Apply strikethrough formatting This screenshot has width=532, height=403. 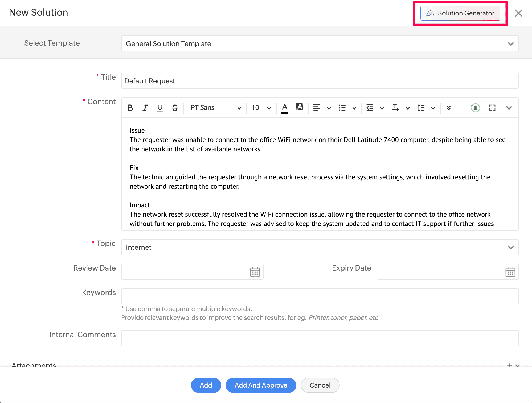175,108
